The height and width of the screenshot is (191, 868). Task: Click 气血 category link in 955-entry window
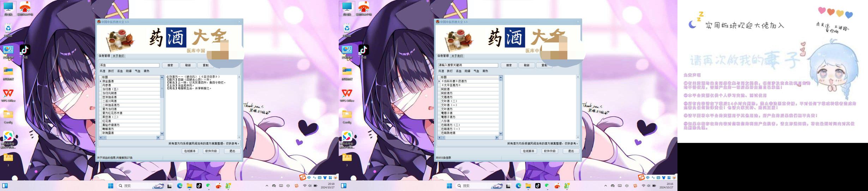[x=476, y=71]
